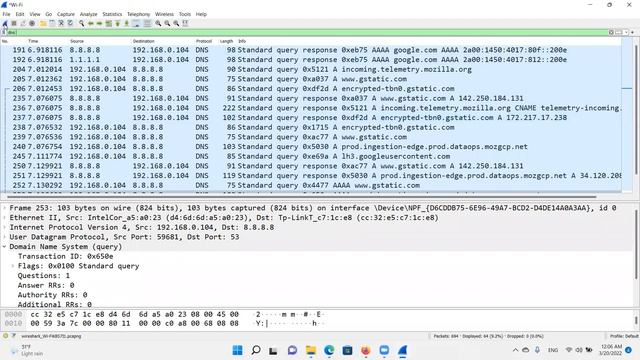The width and height of the screenshot is (640, 360).
Task: Open the View menu
Action: (x=35, y=14)
